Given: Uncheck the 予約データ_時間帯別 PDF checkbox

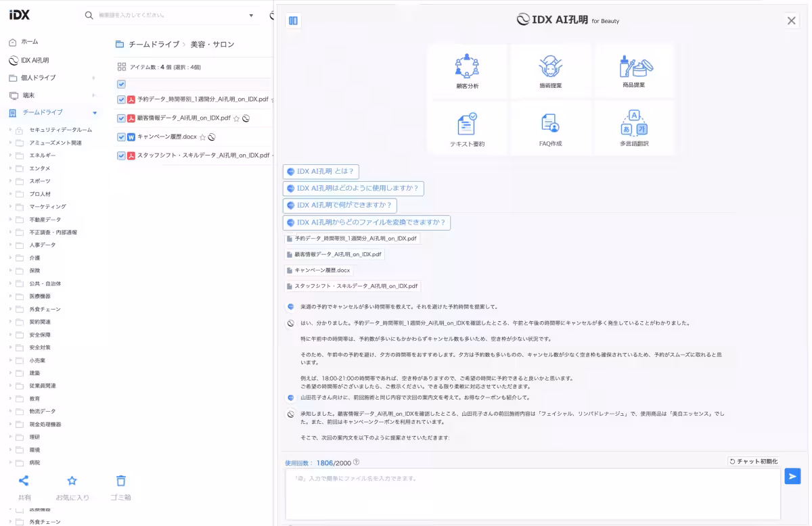Looking at the screenshot, I should (121, 99).
